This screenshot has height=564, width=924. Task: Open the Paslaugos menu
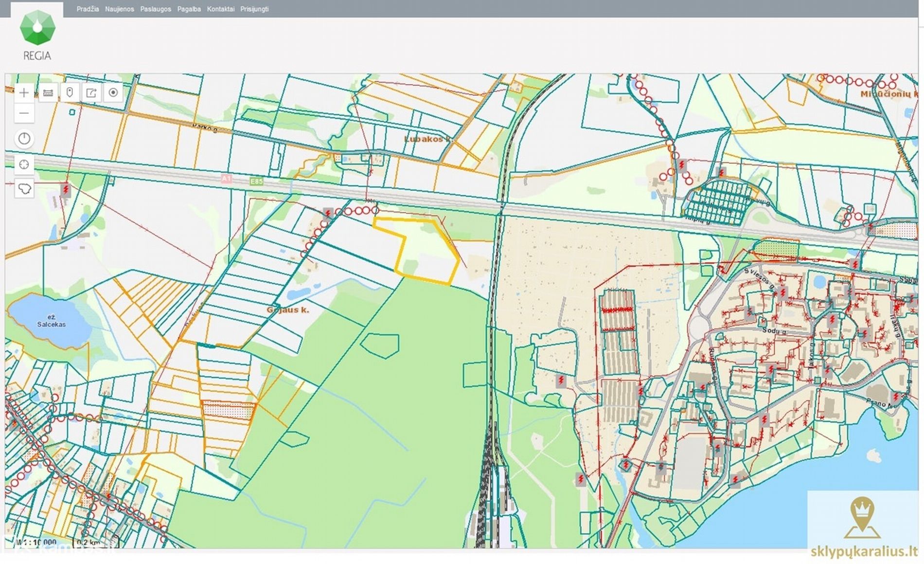(156, 9)
